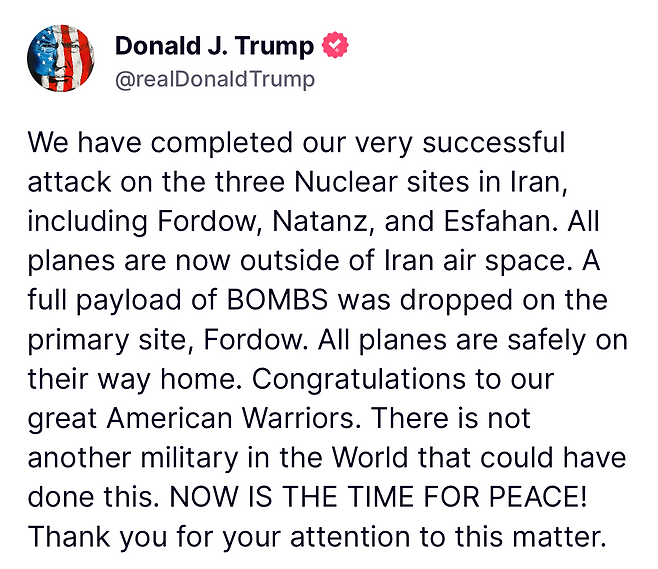
Task: Click the flag-themed profile avatar
Action: [x=61, y=58]
